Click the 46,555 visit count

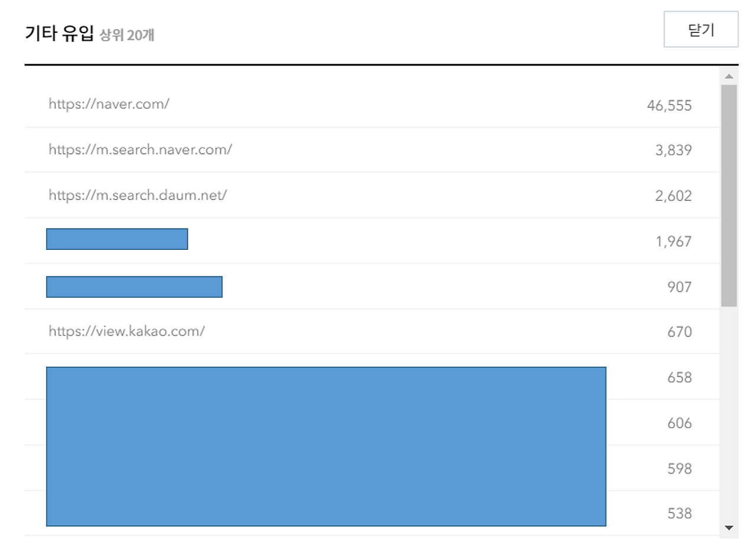(x=669, y=106)
